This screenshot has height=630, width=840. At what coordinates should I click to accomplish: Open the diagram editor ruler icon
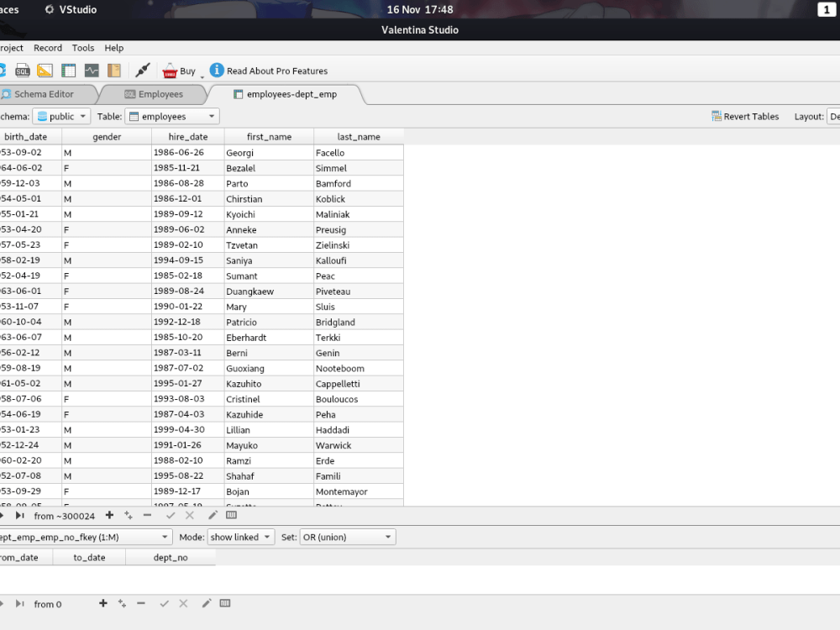tap(45, 71)
